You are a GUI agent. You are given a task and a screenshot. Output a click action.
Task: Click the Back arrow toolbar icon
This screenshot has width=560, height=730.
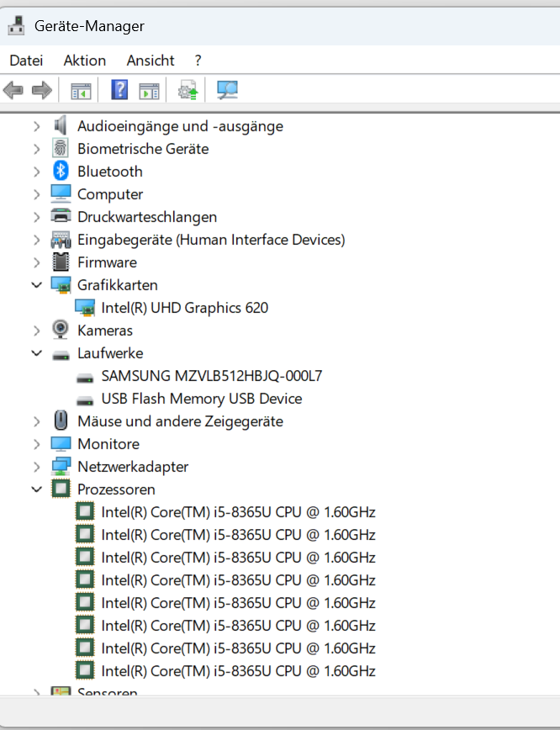coord(13,90)
